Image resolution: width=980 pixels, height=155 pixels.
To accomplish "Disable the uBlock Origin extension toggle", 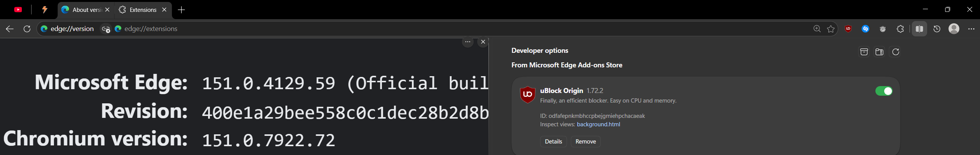I will coord(884,91).
